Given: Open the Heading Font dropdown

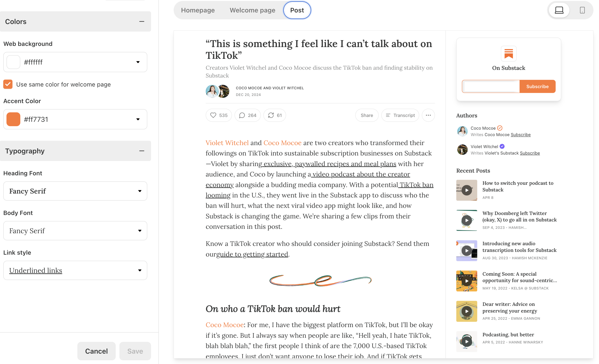Looking at the screenshot, I should click(75, 191).
